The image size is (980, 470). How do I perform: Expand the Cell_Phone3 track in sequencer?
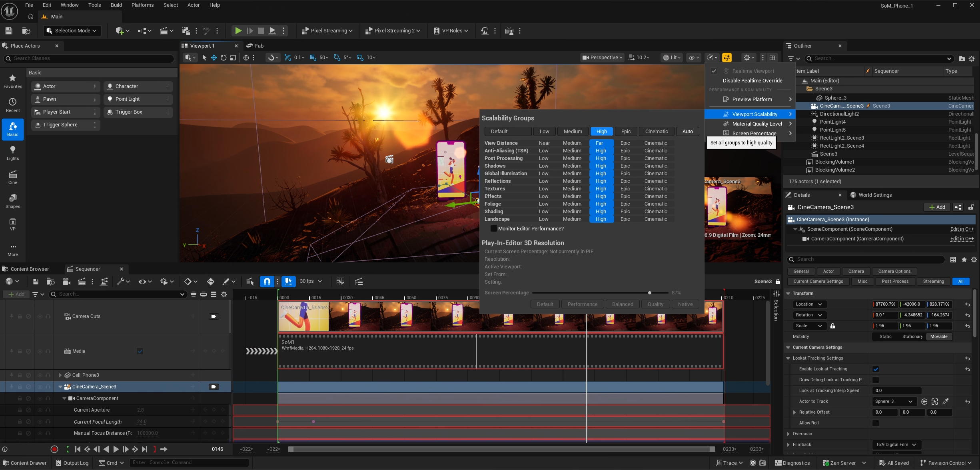[60, 375]
